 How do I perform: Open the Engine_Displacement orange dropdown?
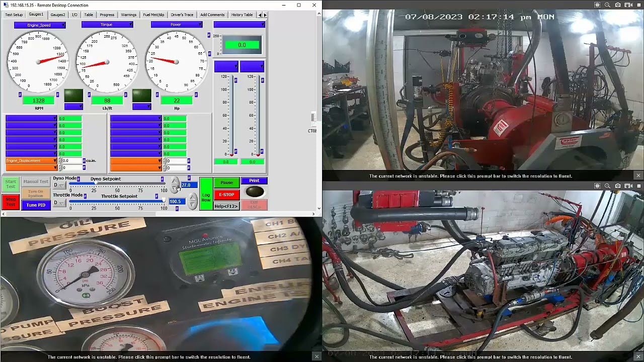tap(31, 161)
